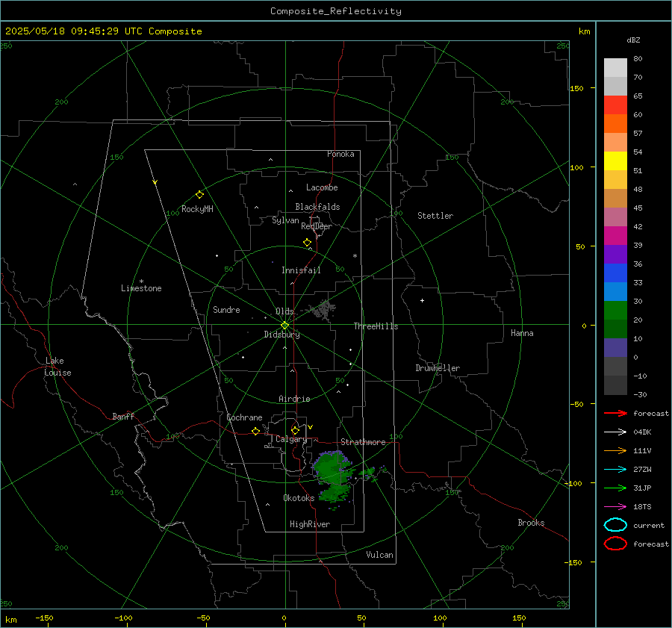This screenshot has height=628, width=672.
Task: Click the Composite_Reflectivity title
Action: (x=335, y=11)
